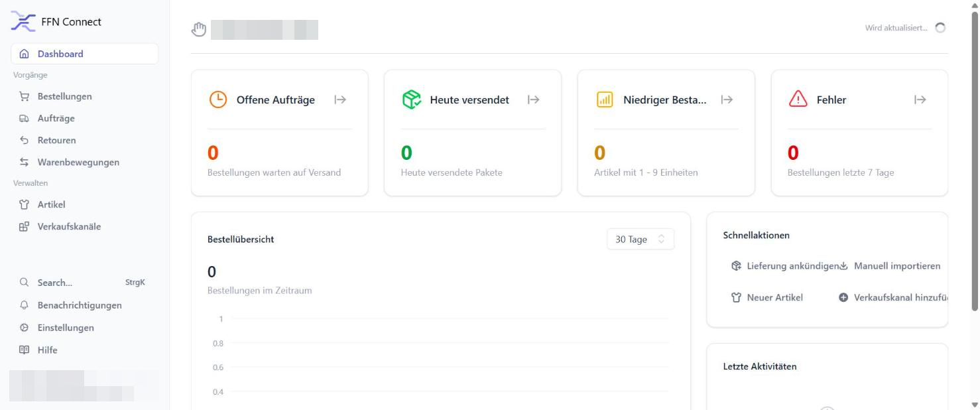Click the Warenbewegungen swap arrows icon
Viewport: 980px width, 410px height.
pyautogui.click(x=25, y=162)
